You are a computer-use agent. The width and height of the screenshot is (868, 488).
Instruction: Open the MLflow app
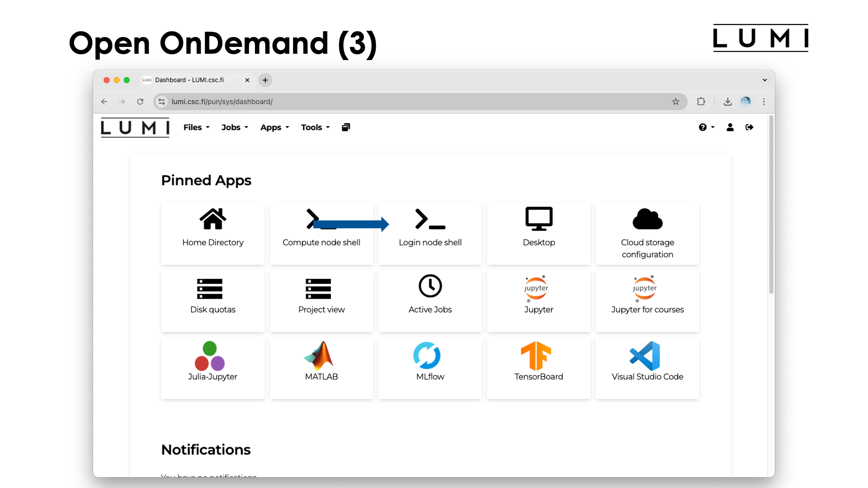point(430,365)
